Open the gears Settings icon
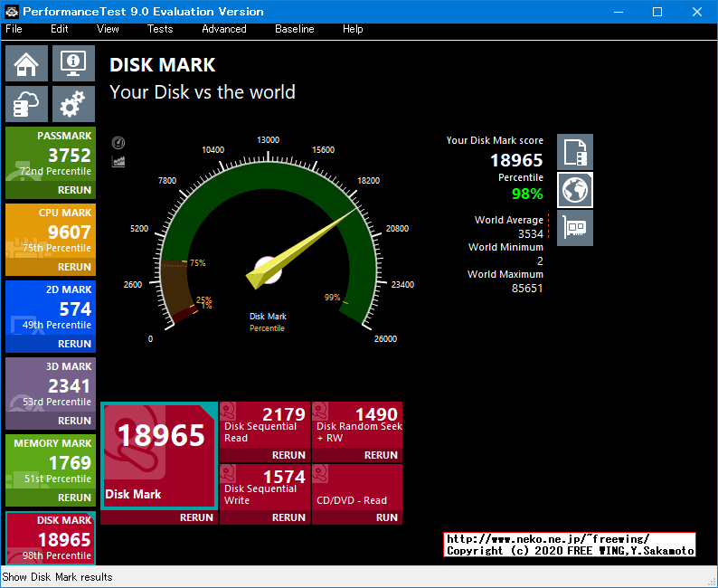Screen dimensions: 718x588 [73, 105]
